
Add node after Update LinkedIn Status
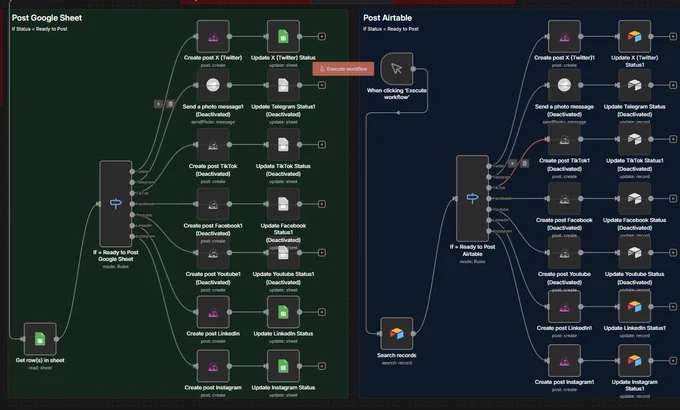(x=322, y=312)
